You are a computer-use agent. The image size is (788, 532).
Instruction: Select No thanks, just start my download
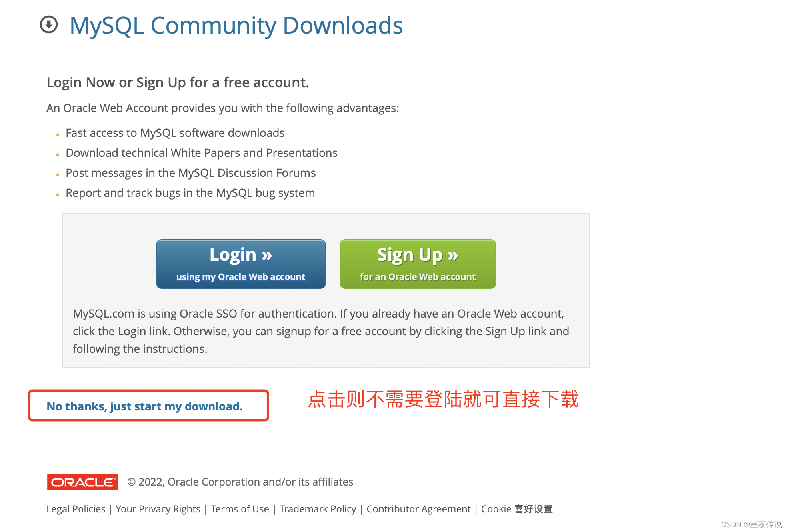point(144,406)
